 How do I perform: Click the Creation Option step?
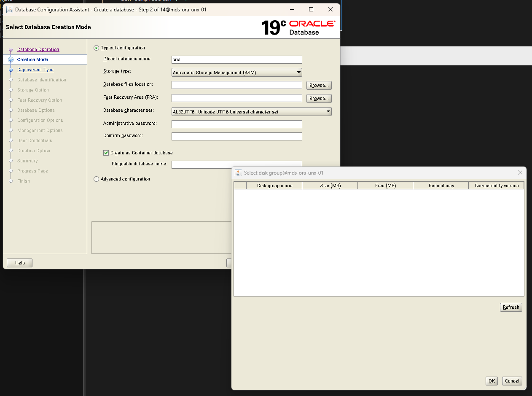[34, 151]
